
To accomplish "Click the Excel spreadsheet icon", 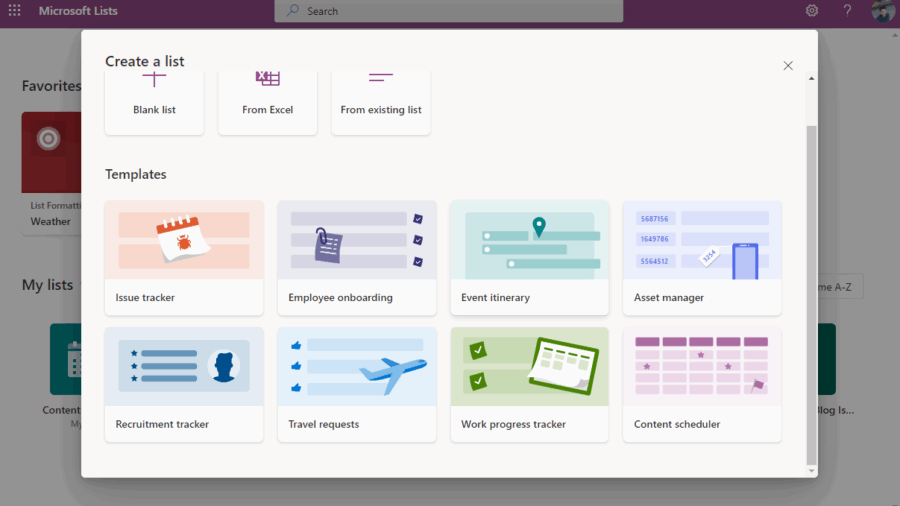I will [267, 79].
